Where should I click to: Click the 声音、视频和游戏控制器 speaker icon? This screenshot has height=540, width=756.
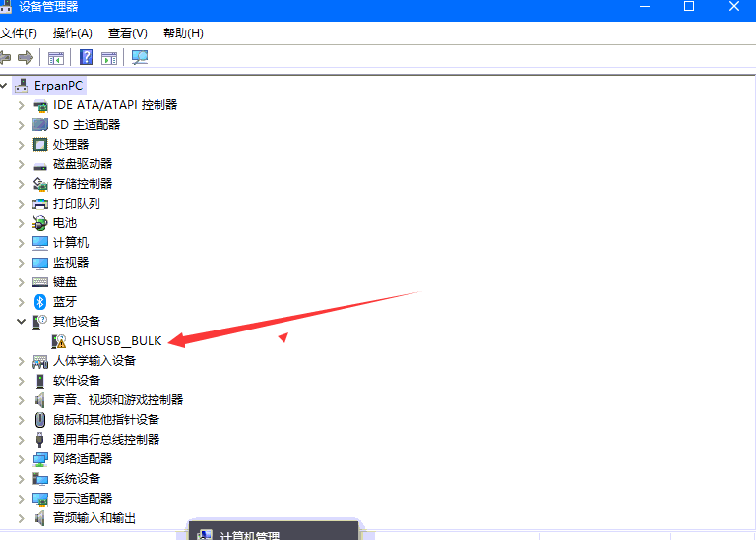(x=40, y=400)
